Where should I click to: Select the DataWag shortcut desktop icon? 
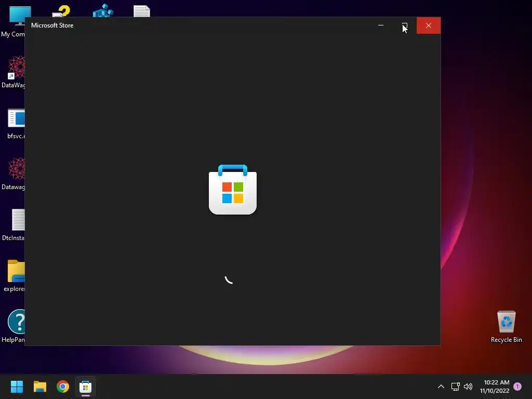pos(13,72)
